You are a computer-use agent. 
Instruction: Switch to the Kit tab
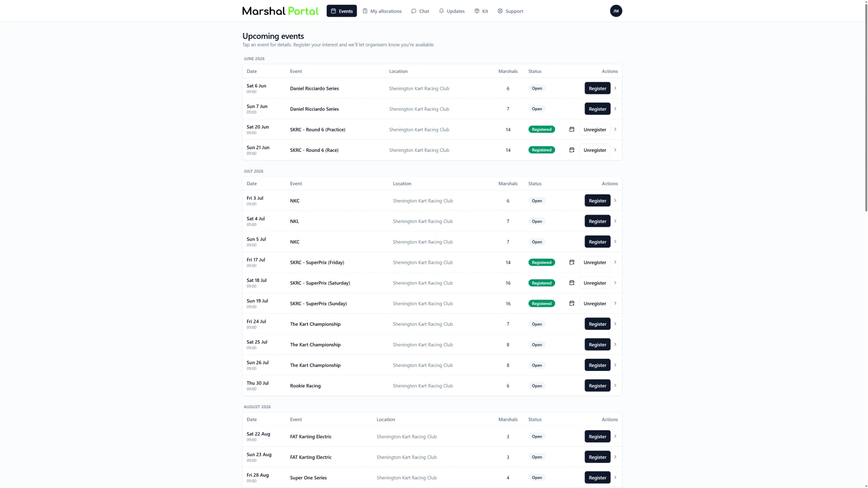point(481,11)
